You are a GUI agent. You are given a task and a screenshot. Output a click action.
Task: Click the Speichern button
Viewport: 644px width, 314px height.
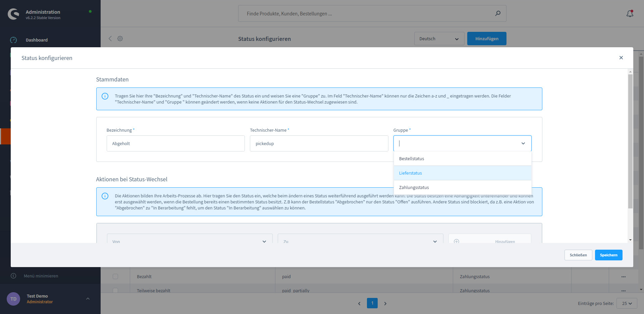tap(608, 255)
